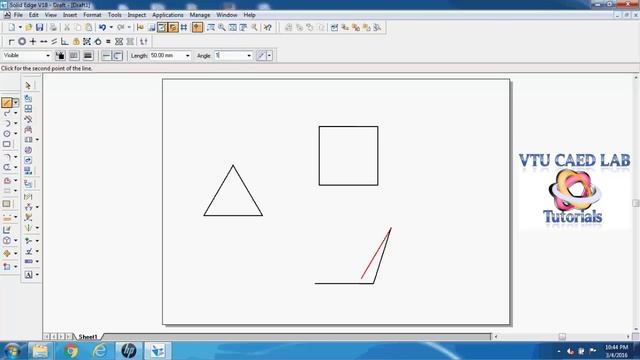This screenshot has height=360, width=640.
Task: Open the Insert menu
Action: pyautogui.click(x=70, y=15)
